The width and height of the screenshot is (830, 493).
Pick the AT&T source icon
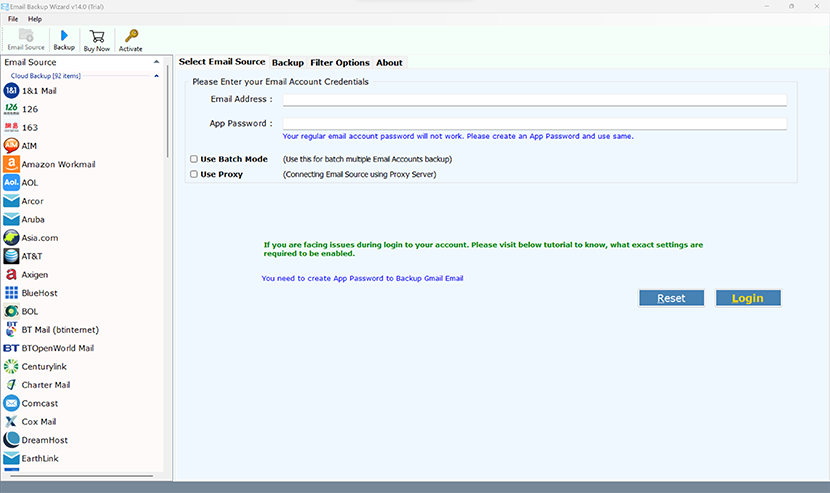[x=11, y=256]
